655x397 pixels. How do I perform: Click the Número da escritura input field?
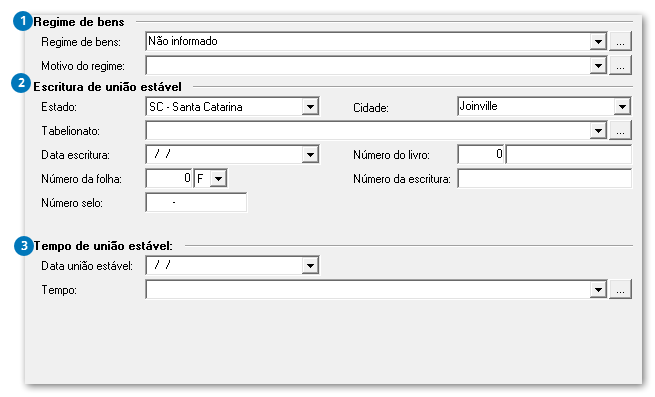coord(545,179)
